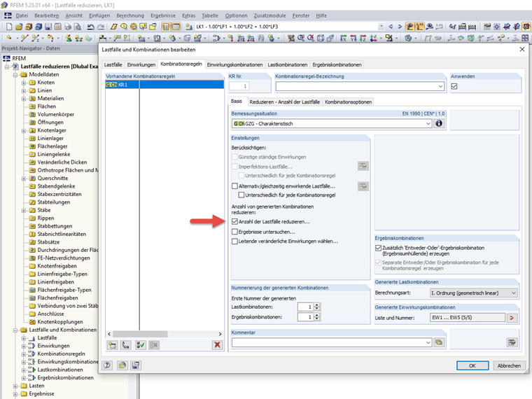Click the Abbrechen button

pyautogui.click(x=509, y=365)
